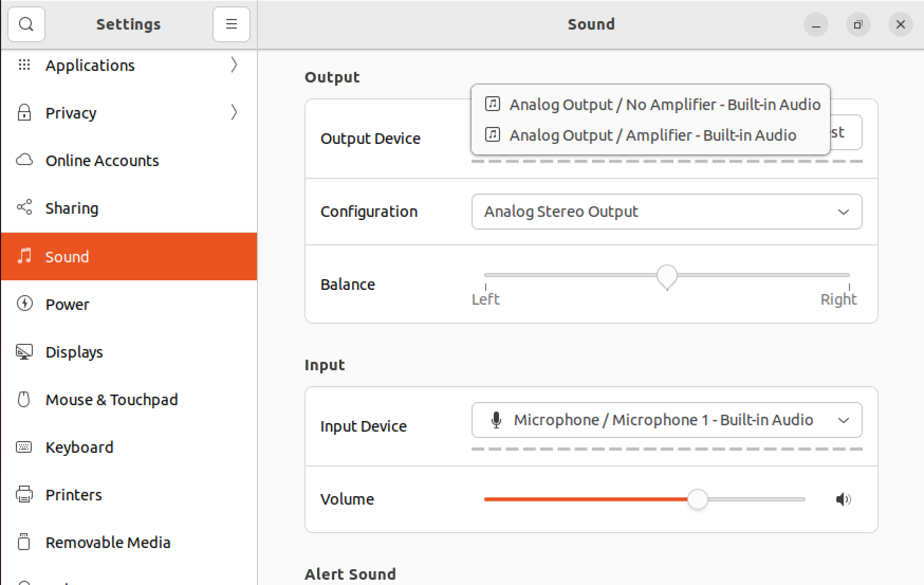This screenshot has height=585, width=924.
Task: Close the Settings window
Action: pos(900,24)
